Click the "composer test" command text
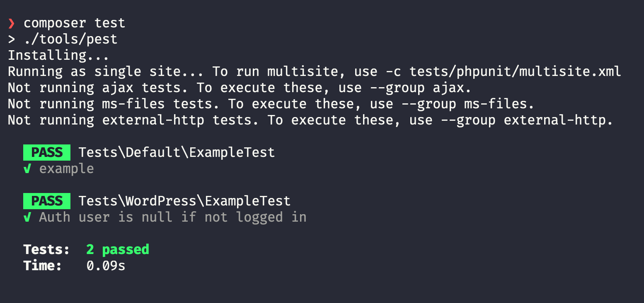 (74, 23)
